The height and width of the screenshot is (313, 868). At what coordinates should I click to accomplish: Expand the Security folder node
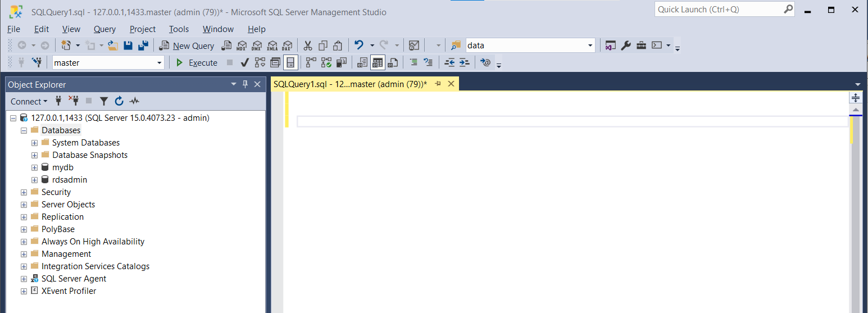pyautogui.click(x=24, y=192)
